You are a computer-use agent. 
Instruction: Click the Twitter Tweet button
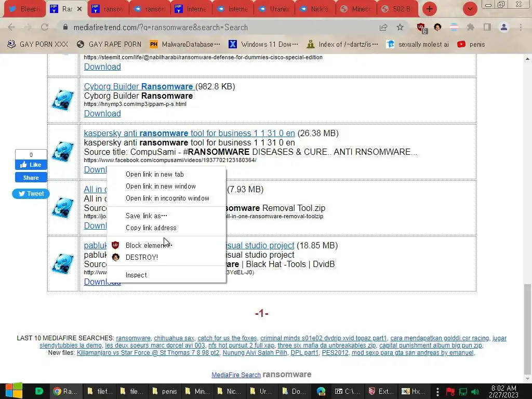pos(31,193)
